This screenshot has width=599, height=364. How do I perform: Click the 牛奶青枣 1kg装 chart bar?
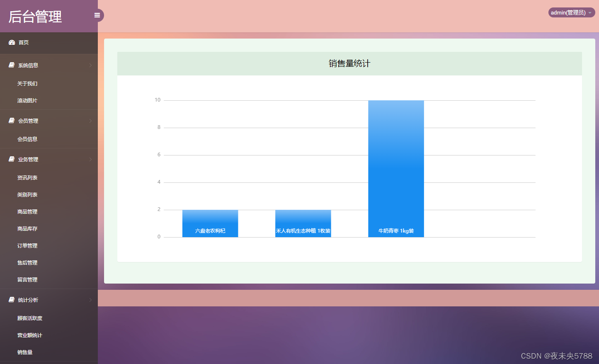click(396, 169)
